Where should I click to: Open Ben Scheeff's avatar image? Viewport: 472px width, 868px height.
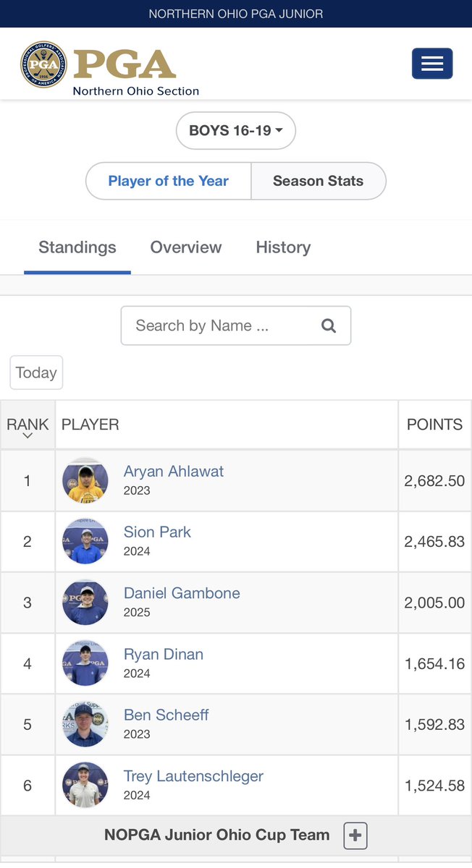coord(85,724)
